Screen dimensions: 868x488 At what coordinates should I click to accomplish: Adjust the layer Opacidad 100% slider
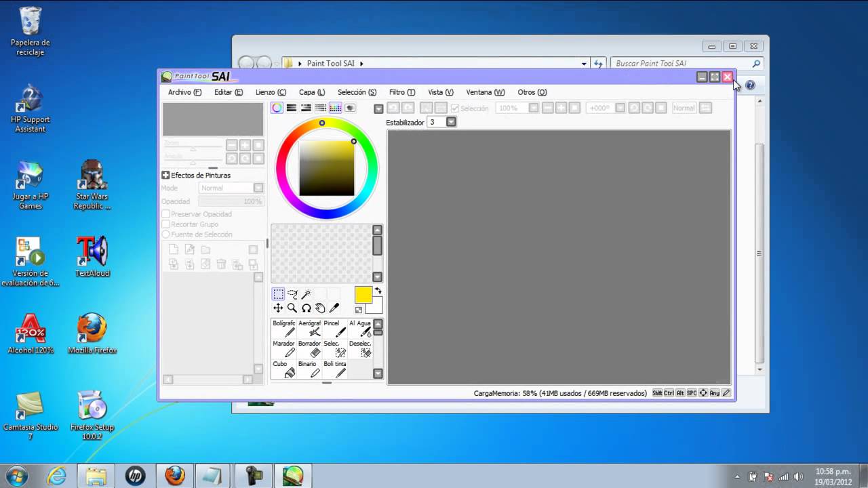tap(231, 201)
